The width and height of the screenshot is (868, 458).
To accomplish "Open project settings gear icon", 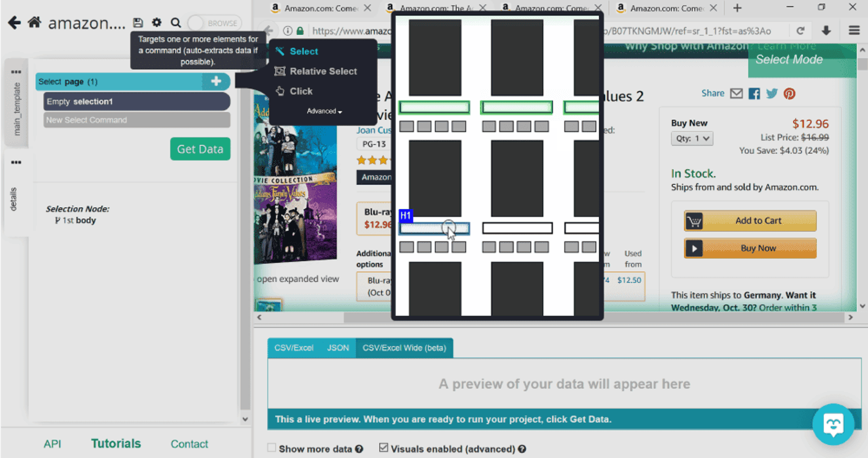I will coord(157,23).
